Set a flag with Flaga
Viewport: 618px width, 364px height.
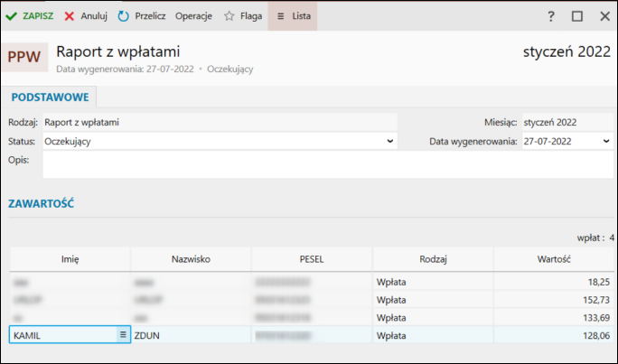point(243,16)
